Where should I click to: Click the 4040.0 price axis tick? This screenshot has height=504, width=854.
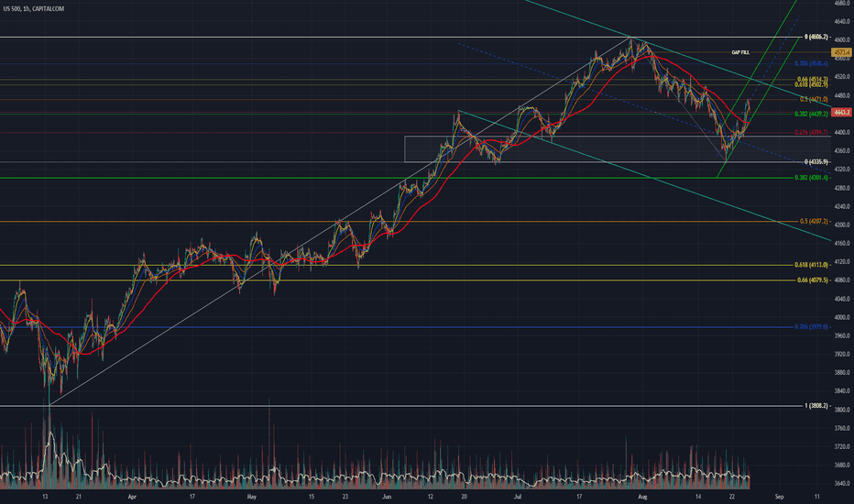point(841,299)
